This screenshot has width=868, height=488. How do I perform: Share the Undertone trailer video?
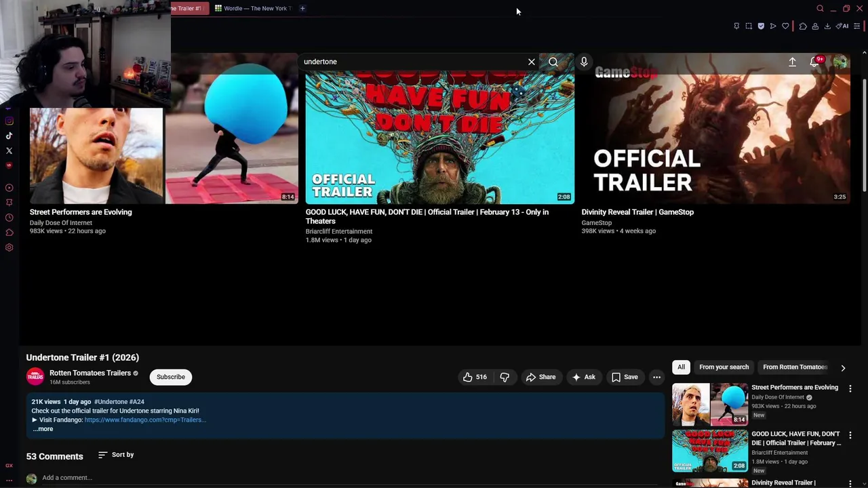[x=540, y=377]
